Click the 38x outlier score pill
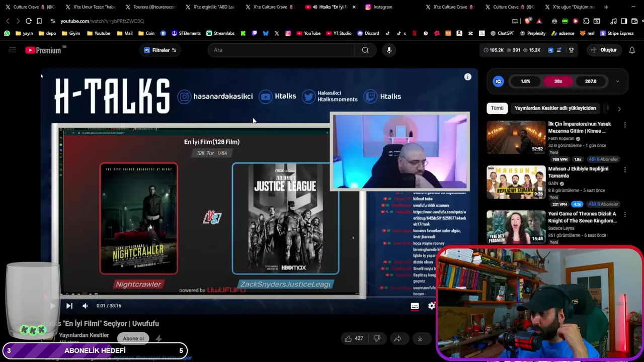 point(558,81)
